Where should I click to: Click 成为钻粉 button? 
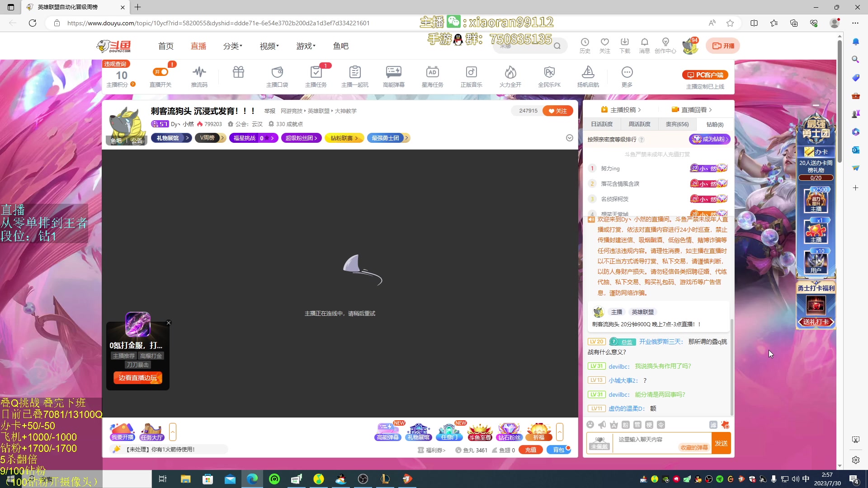pos(710,139)
